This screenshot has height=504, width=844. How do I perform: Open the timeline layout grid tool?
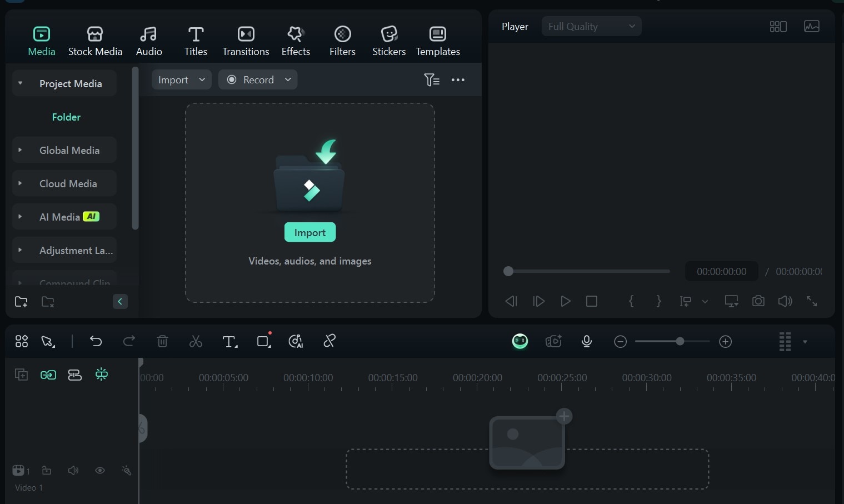click(x=22, y=341)
